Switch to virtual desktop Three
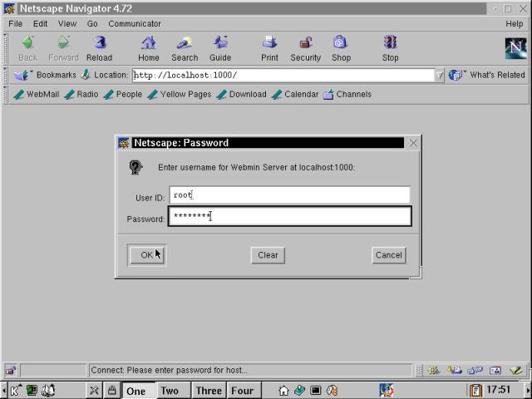This screenshot has height=399, width=532. [209, 391]
